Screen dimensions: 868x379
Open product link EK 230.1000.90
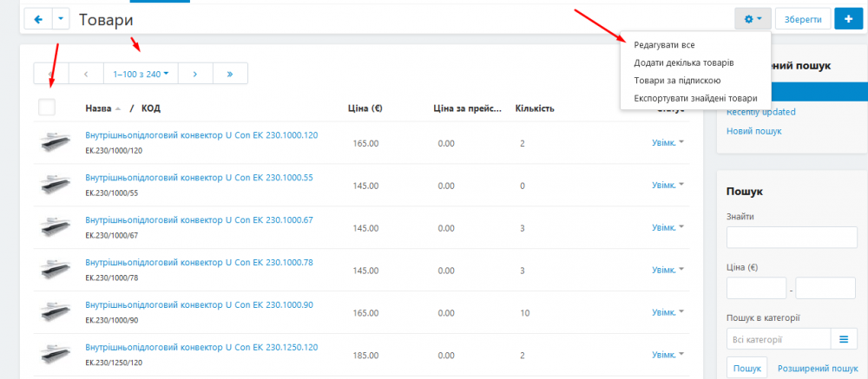(x=199, y=304)
